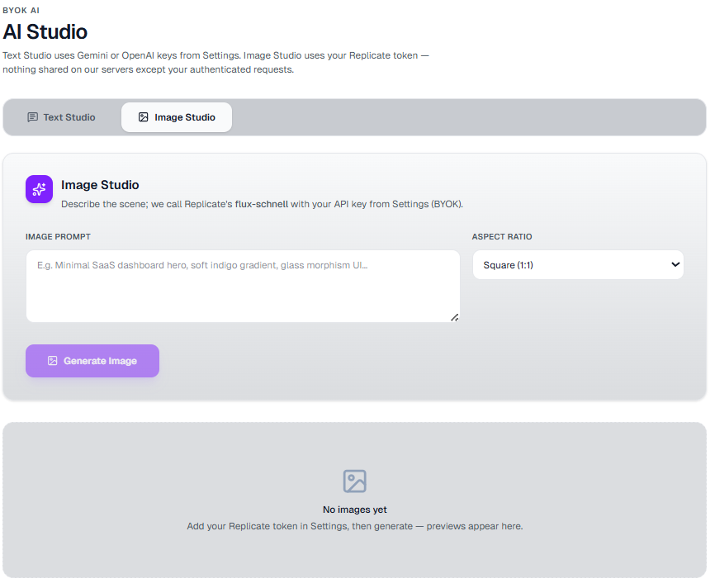This screenshot has height=588, width=715.
Task: Click the BYOK AI label at top
Action: (21, 11)
